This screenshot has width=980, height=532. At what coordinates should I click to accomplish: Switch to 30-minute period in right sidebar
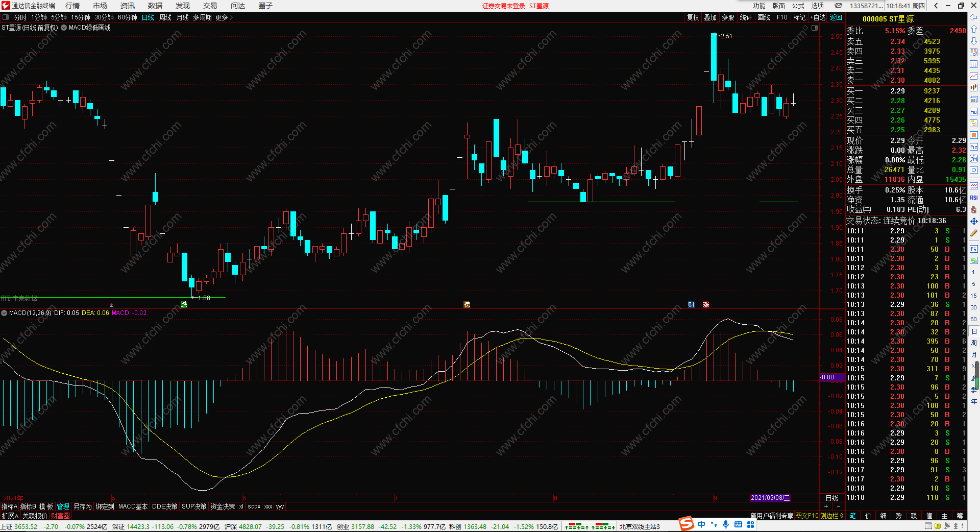[973, 307]
